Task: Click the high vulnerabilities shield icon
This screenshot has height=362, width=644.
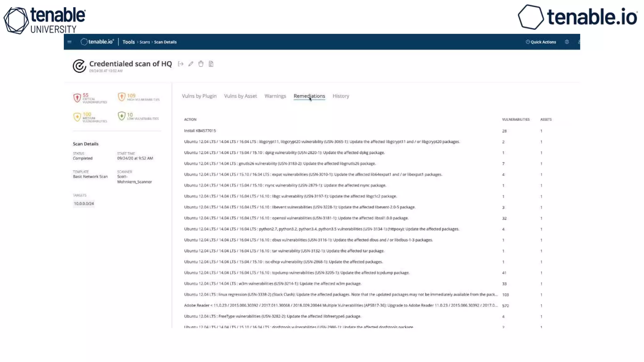Action: click(122, 97)
